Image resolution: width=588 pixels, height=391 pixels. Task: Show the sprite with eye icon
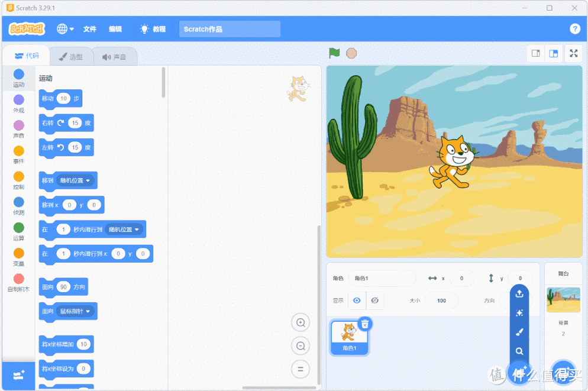click(357, 300)
